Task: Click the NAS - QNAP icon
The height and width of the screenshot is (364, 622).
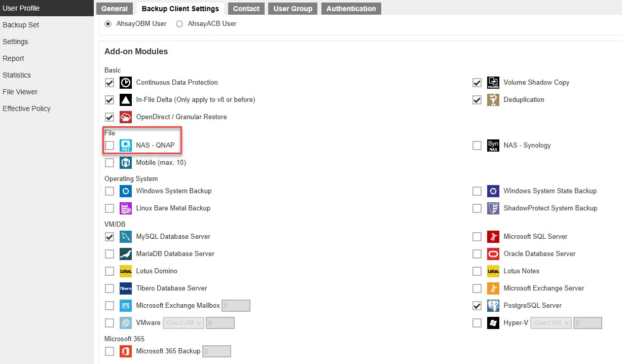Action: pyautogui.click(x=126, y=145)
